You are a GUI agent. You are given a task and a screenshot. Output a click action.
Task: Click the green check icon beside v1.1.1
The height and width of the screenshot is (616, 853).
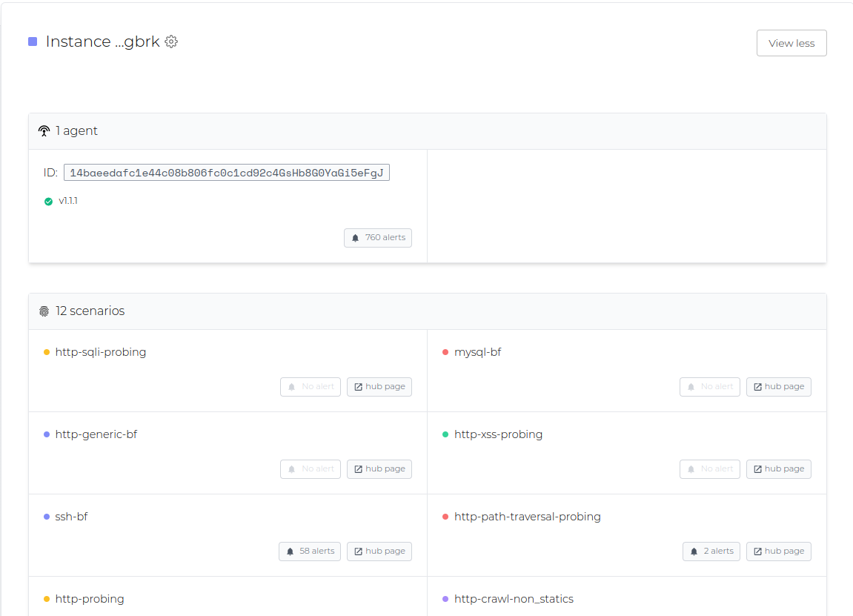48,201
